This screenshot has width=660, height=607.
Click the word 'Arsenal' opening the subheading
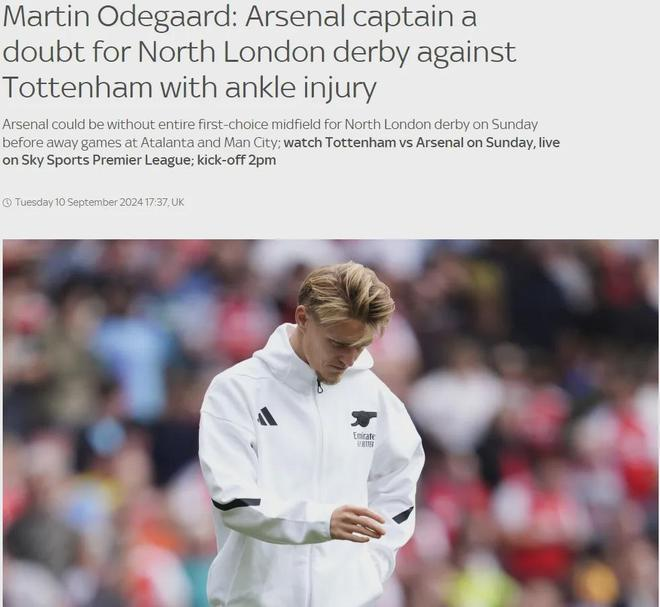(x=26, y=125)
